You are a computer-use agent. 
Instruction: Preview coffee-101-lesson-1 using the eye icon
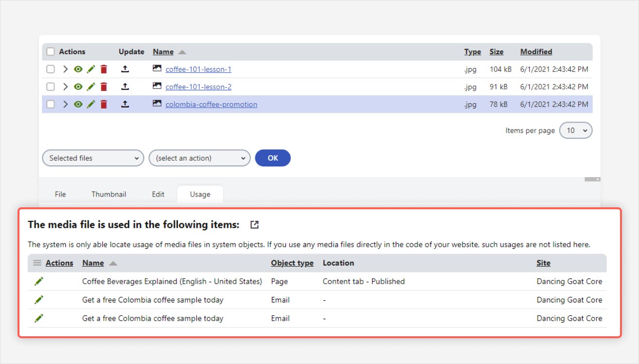click(x=78, y=69)
